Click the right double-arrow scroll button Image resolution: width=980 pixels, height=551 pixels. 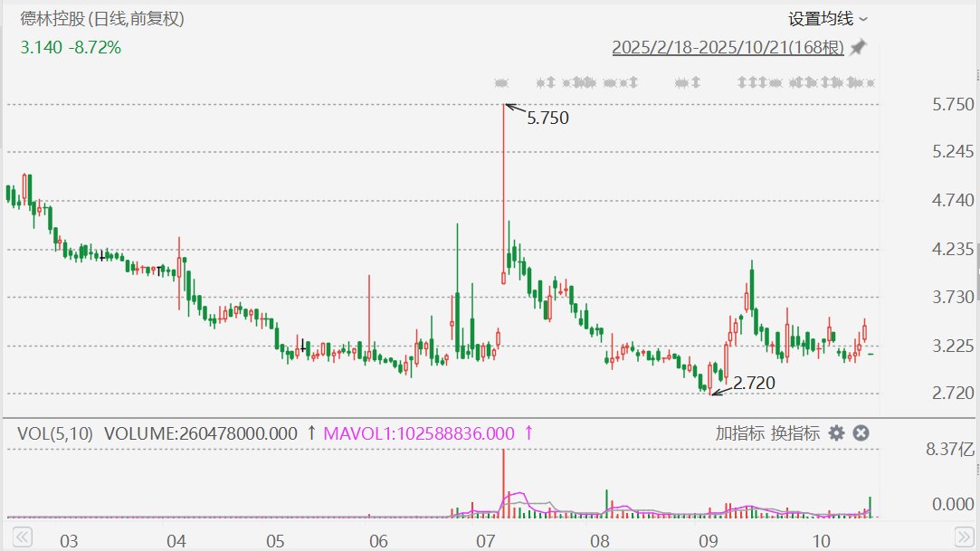click(965, 537)
